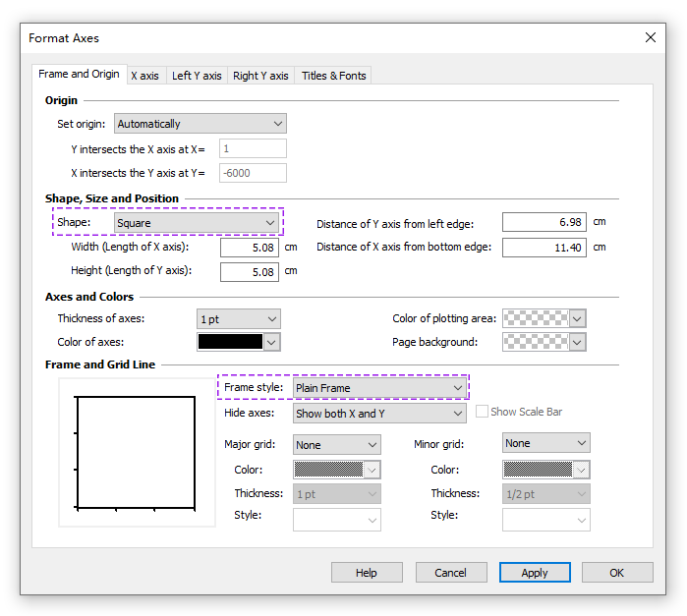687x616 pixels.
Task: Edit distance of X axis from bottom edge
Action: tap(544, 248)
